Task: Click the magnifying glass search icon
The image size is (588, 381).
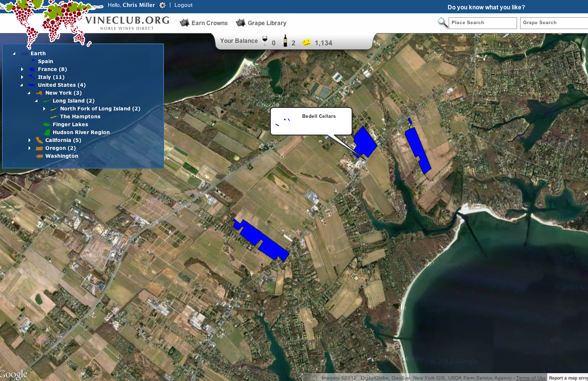Action: (x=443, y=23)
